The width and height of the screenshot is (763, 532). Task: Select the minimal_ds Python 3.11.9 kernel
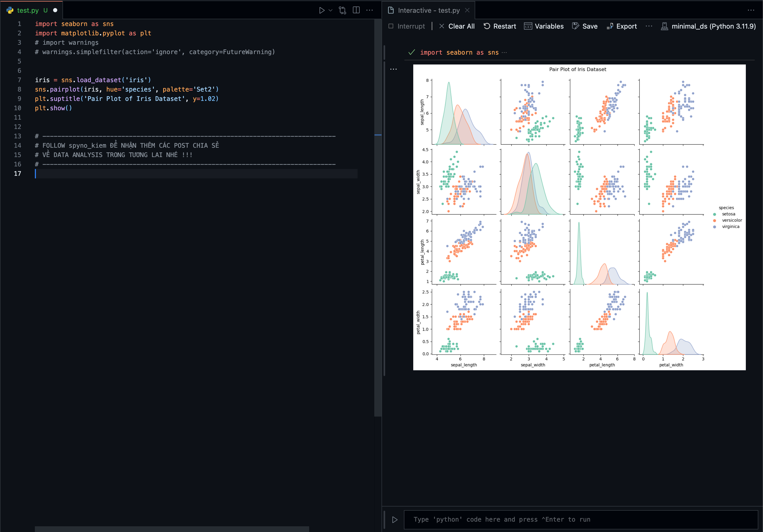[709, 26]
